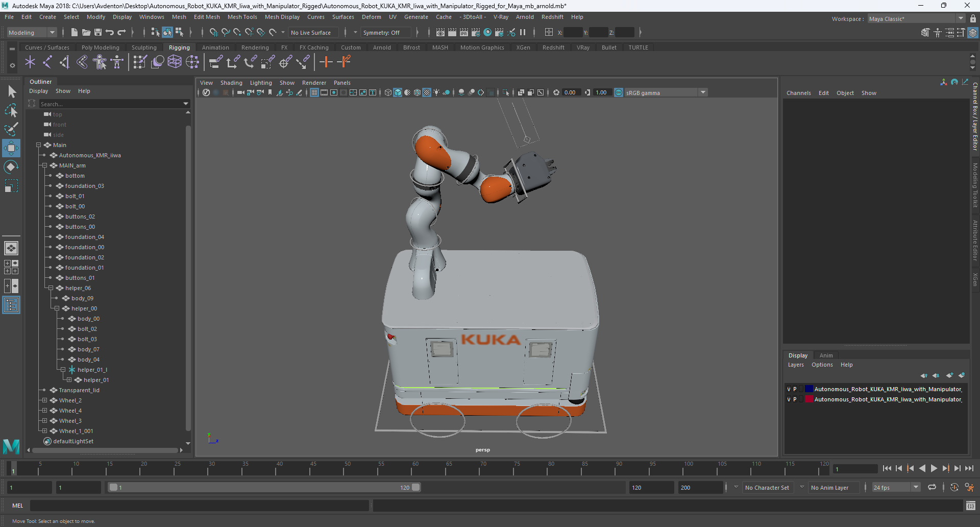Toggle playback P of first display layer
Viewport: 980px width, 527px height.
click(795, 389)
